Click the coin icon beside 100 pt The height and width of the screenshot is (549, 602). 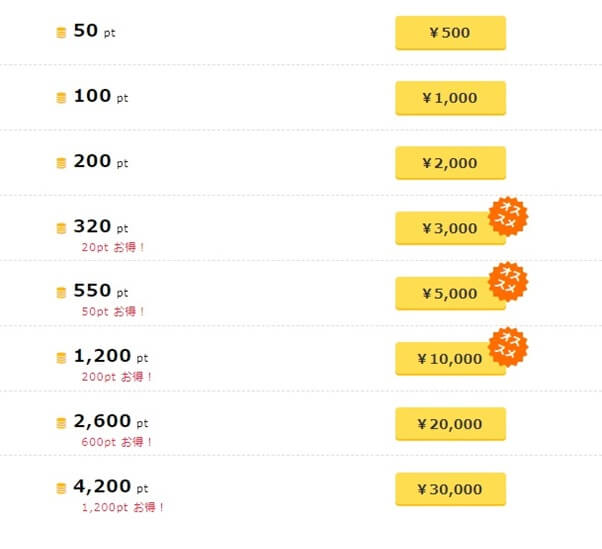pos(61,98)
